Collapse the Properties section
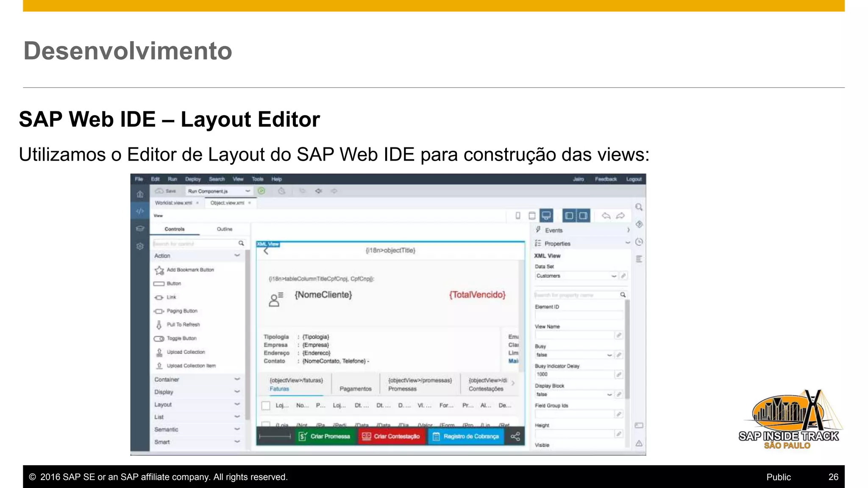 coord(628,243)
